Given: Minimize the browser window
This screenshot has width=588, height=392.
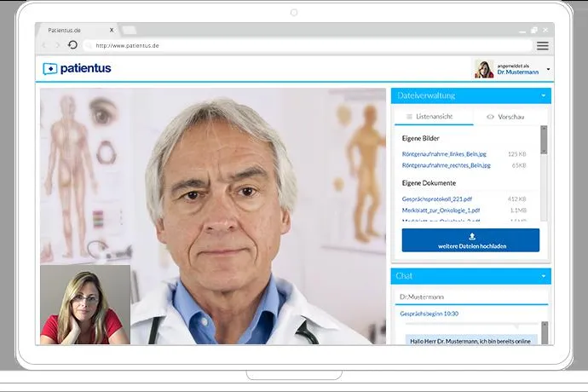Looking at the screenshot, I should [x=522, y=31].
